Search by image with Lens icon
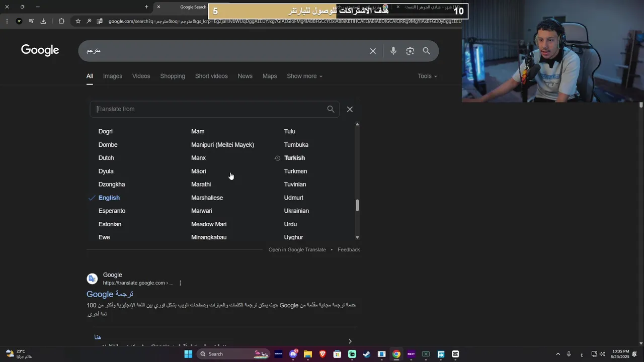Screen dimensions: 644x362 pos(410,51)
